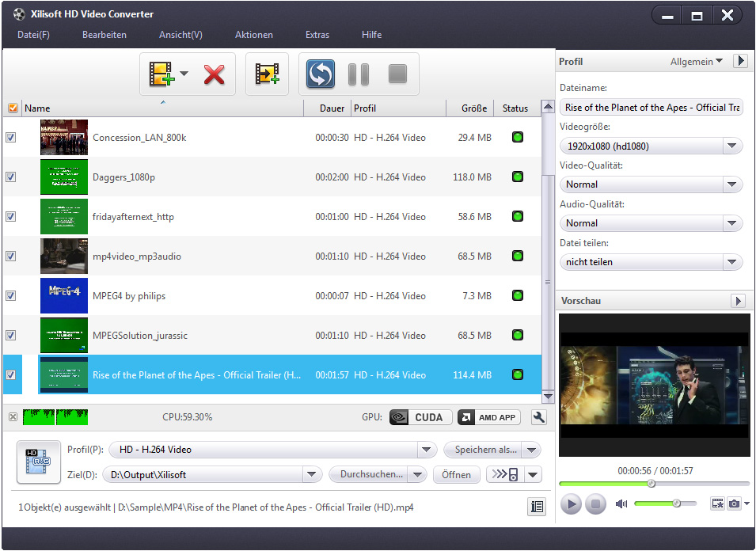Play the preview video

[x=572, y=504]
